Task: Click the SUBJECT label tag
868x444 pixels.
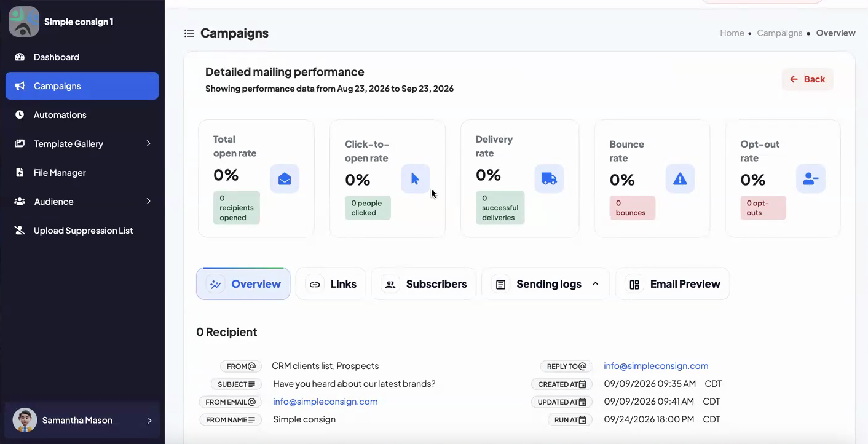Action: [x=237, y=384]
